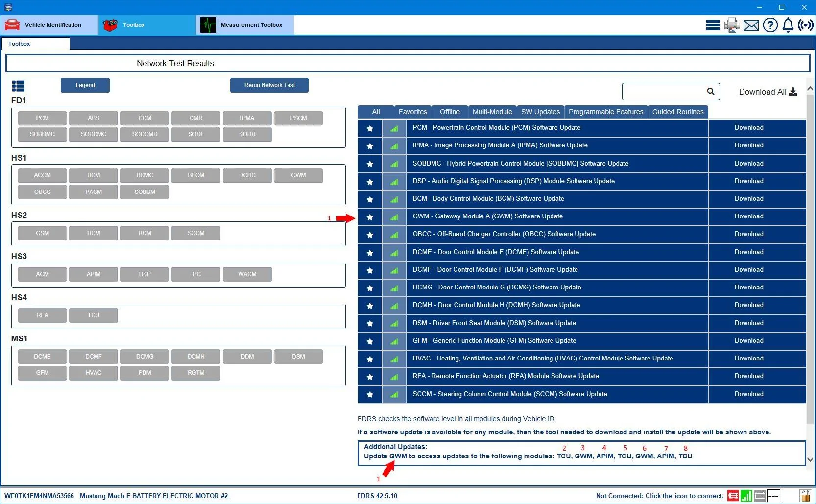Click the search magnifier icon
This screenshot has height=504, width=816.
click(x=711, y=91)
